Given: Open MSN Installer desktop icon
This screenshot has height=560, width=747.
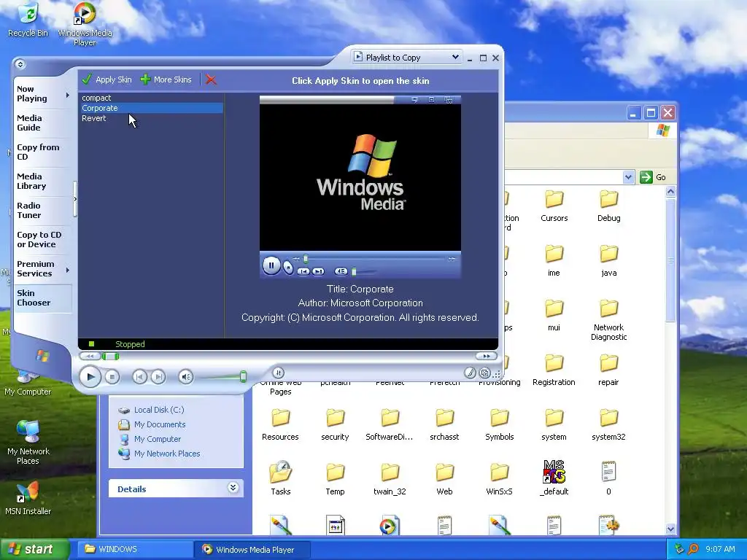Looking at the screenshot, I should 28,499.
